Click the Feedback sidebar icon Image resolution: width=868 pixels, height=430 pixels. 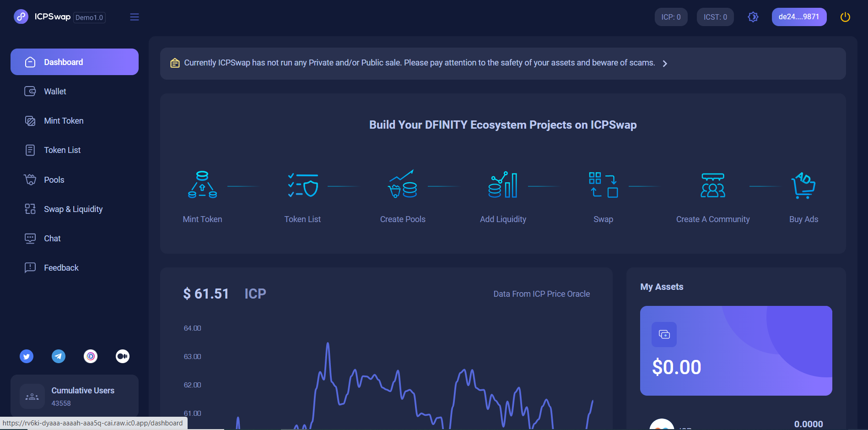[30, 268]
